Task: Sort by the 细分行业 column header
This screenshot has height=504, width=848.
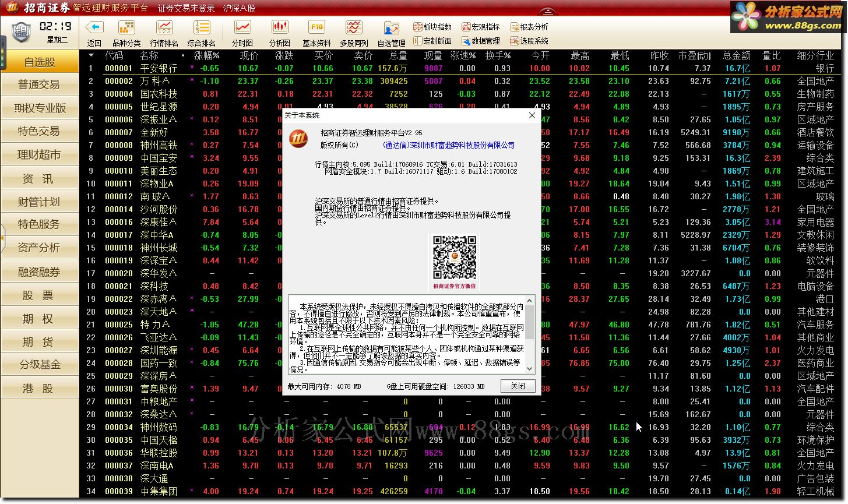Action: 815,55
